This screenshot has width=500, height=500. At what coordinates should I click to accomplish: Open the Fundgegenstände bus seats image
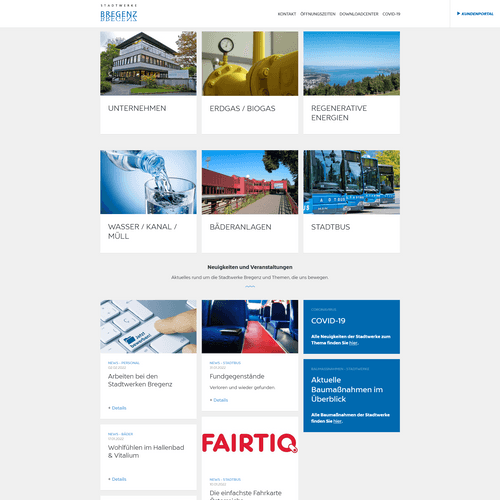tap(250, 326)
